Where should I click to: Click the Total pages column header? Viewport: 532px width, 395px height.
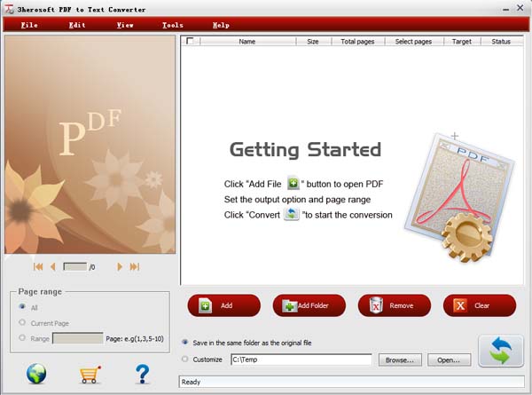(x=357, y=42)
